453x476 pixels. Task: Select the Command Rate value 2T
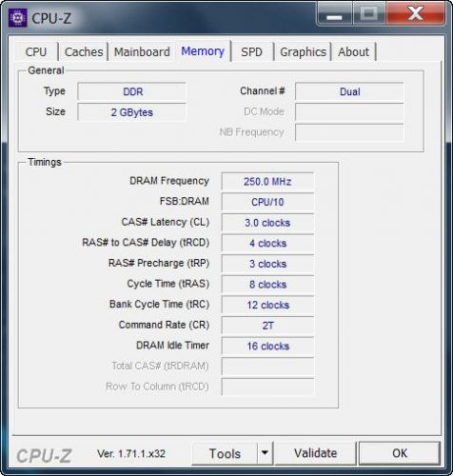point(267,326)
